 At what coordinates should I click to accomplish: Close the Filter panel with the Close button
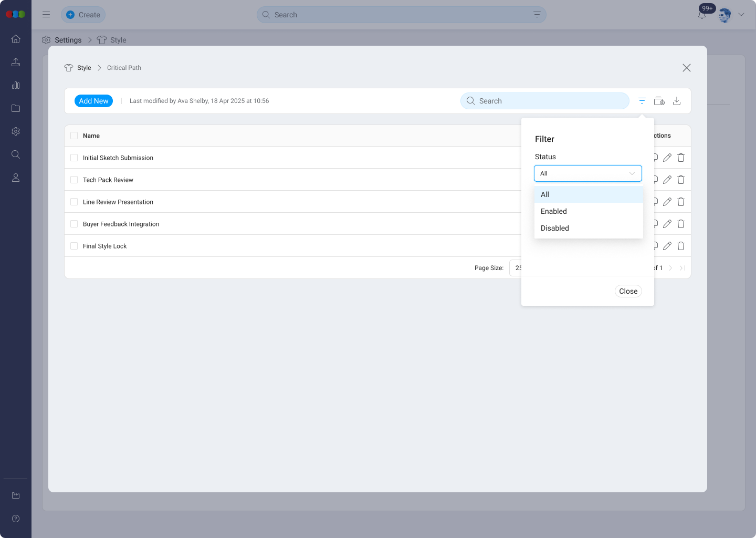[628, 291]
